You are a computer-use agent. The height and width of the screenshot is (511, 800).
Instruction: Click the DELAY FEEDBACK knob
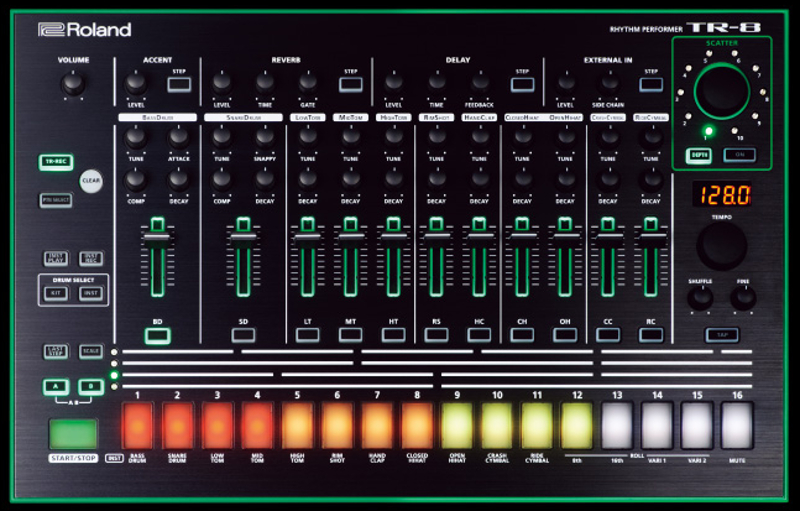(x=479, y=84)
